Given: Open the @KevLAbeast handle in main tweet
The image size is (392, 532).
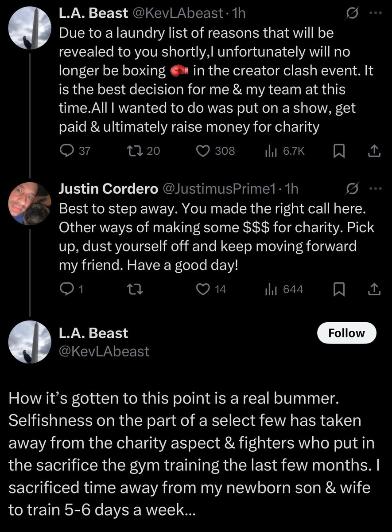Looking at the screenshot, I should (x=104, y=352).
